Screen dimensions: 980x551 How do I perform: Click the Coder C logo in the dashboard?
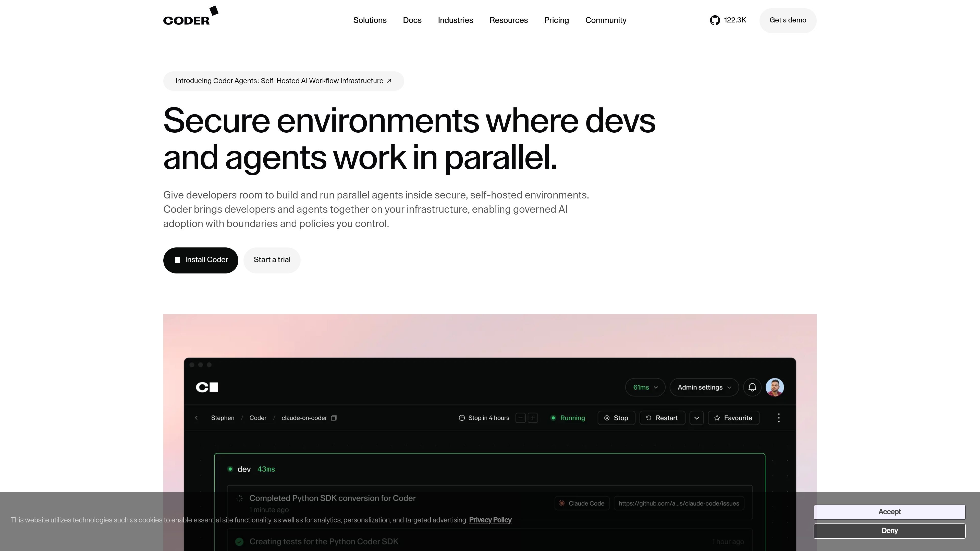(x=207, y=387)
